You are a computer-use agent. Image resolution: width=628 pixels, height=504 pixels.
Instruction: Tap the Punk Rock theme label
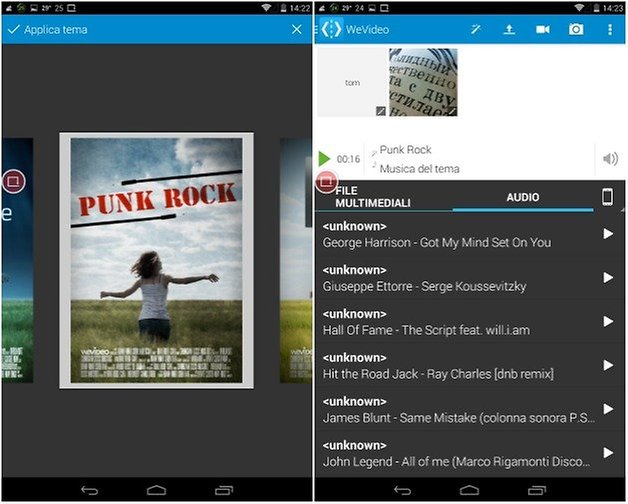coord(405,150)
